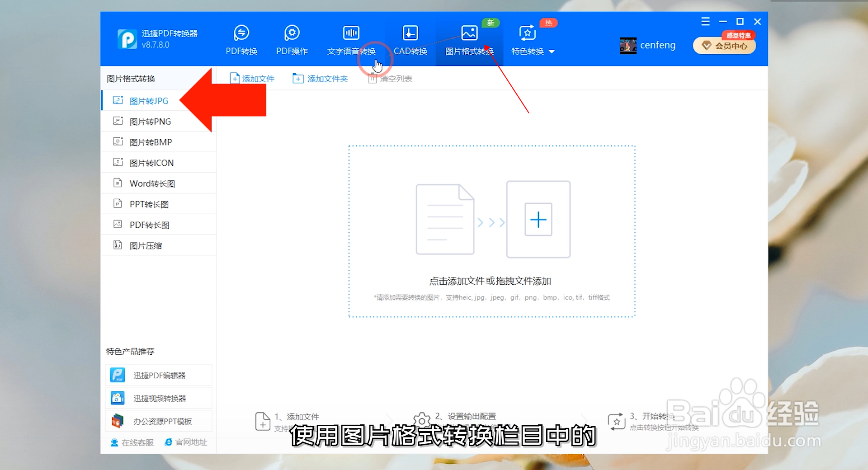Select PPT转长图 in the sidebar
This screenshot has height=470, width=868.
point(158,204)
